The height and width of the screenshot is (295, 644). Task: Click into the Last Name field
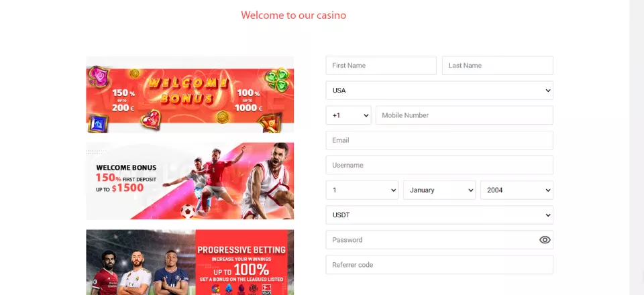click(x=497, y=65)
